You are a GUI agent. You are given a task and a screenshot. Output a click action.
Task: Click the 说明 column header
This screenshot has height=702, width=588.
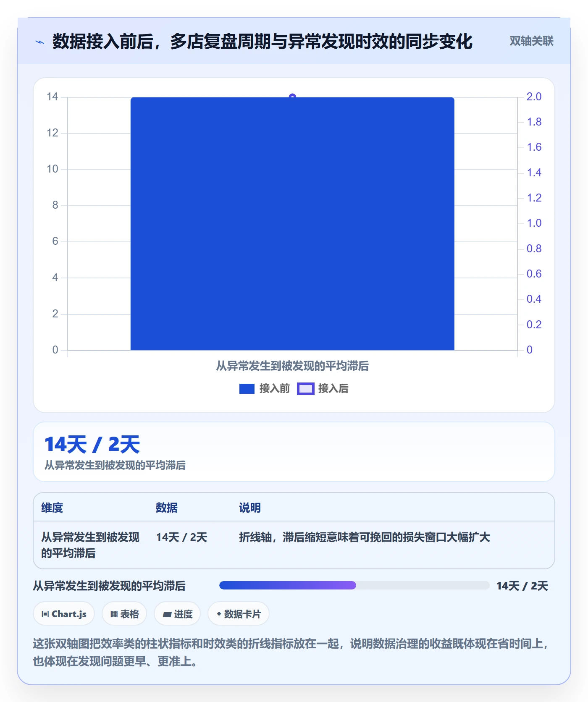click(250, 508)
